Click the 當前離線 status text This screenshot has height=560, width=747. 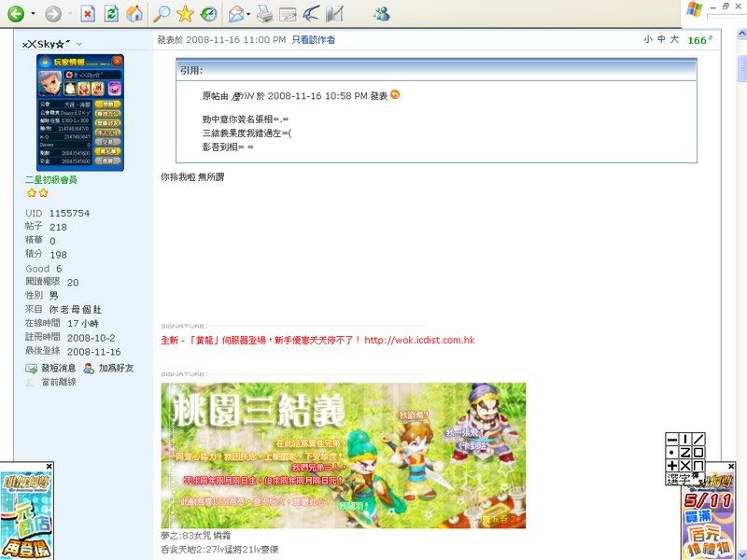point(59,382)
